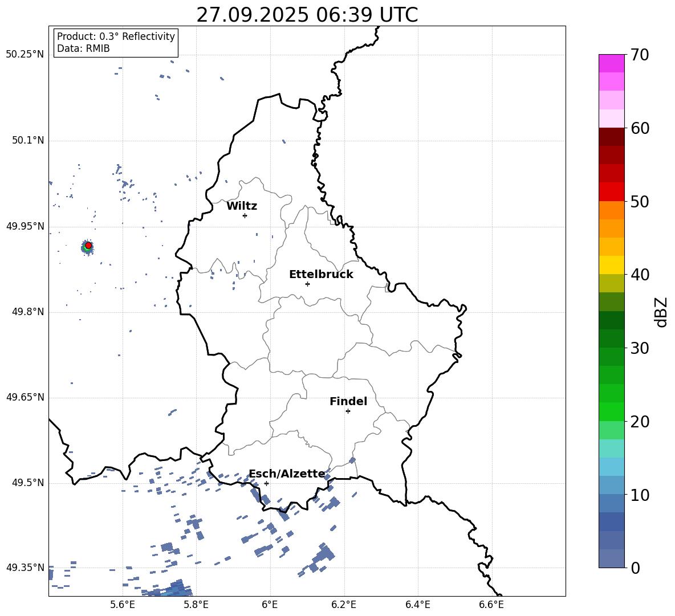Click the magenta top colorbar segment
Image resolution: width=675 pixels, height=616 pixels.
click(612, 64)
